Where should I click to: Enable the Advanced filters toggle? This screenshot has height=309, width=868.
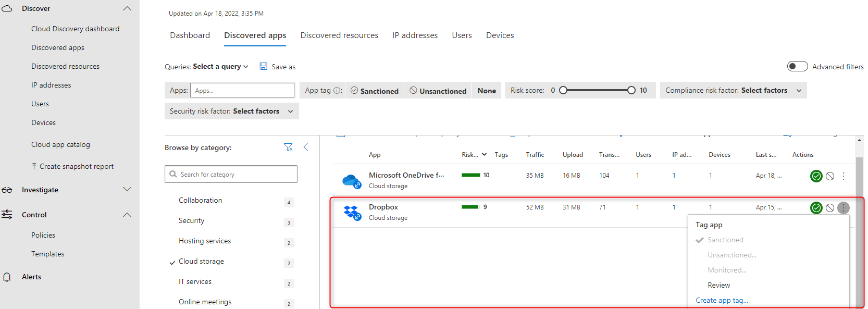coord(797,67)
